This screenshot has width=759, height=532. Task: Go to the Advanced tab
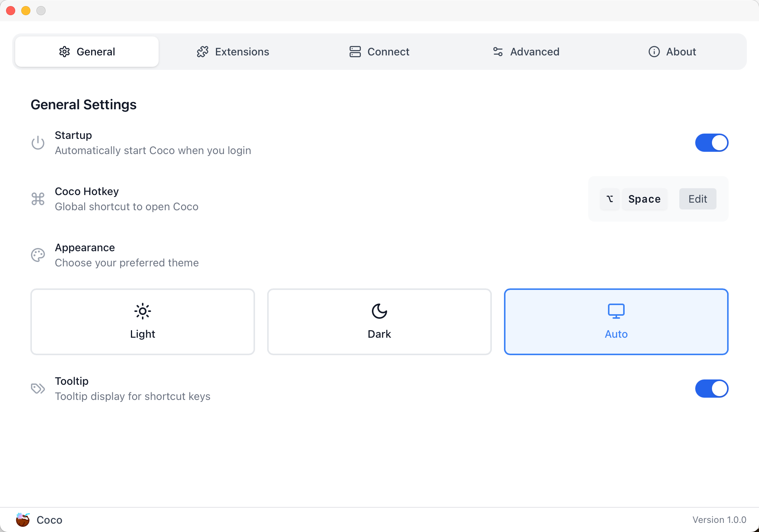coord(526,52)
